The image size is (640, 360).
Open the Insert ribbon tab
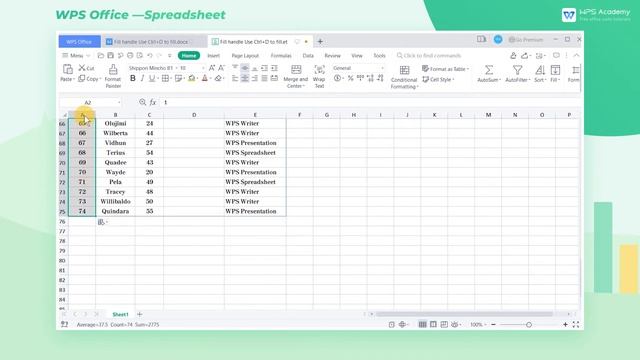[x=213, y=56]
